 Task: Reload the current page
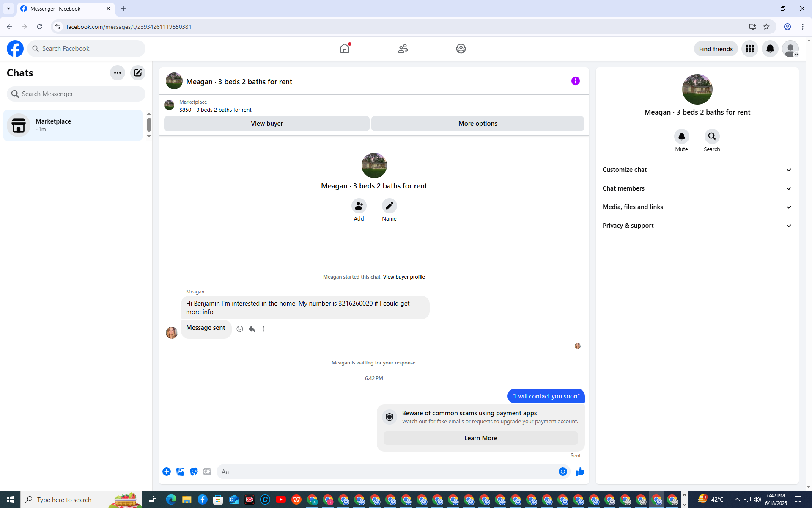pyautogui.click(x=40, y=27)
